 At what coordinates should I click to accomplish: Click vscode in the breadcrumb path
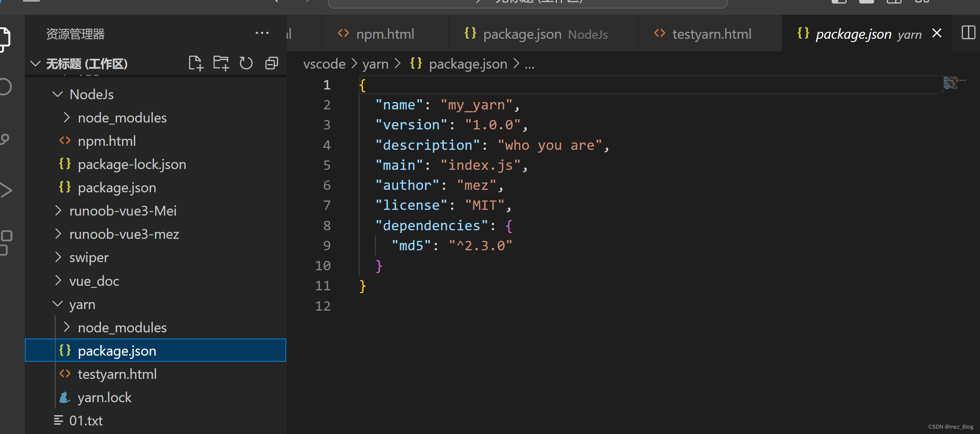(324, 64)
